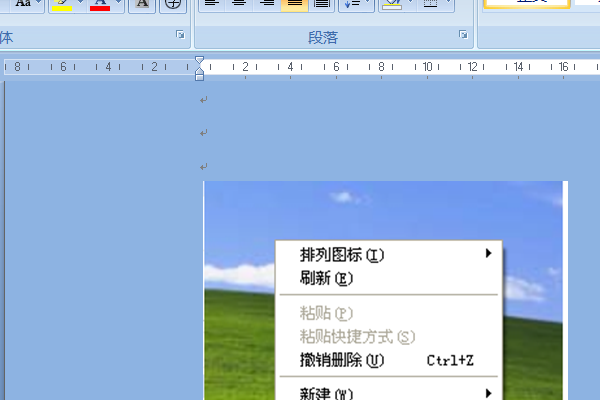600x400 pixels.
Task: Click the first line indent ruler marker
Action: pos(199,61)
